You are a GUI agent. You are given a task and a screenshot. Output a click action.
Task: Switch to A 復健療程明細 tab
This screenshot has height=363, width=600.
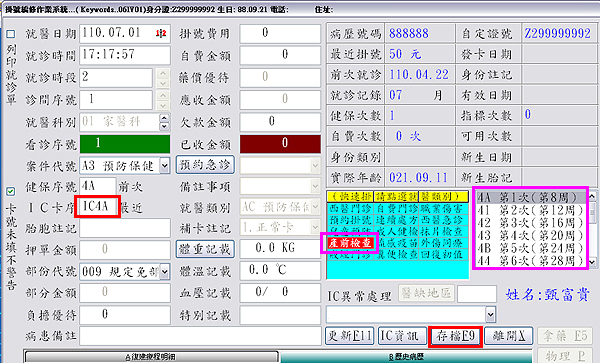point(151,357)
